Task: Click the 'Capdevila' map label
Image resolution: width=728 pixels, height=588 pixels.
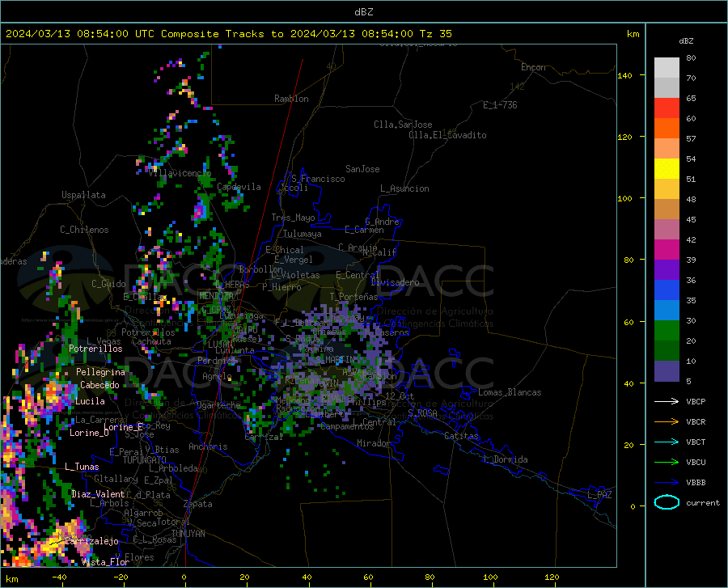Action: [x=239, y=187]
